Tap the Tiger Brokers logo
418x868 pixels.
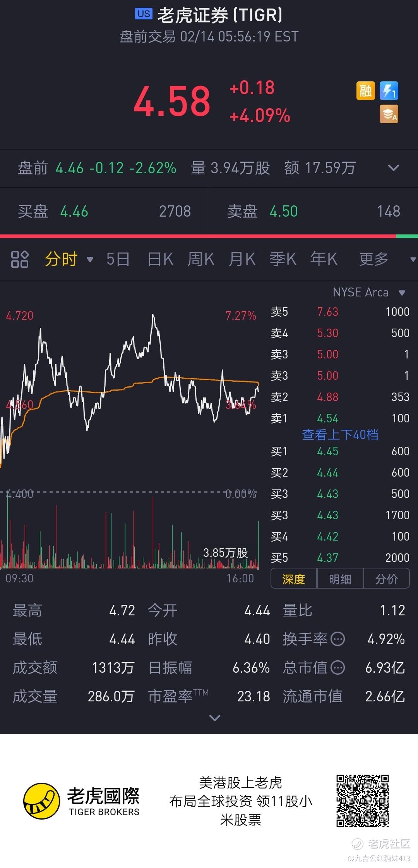[81, 801]
